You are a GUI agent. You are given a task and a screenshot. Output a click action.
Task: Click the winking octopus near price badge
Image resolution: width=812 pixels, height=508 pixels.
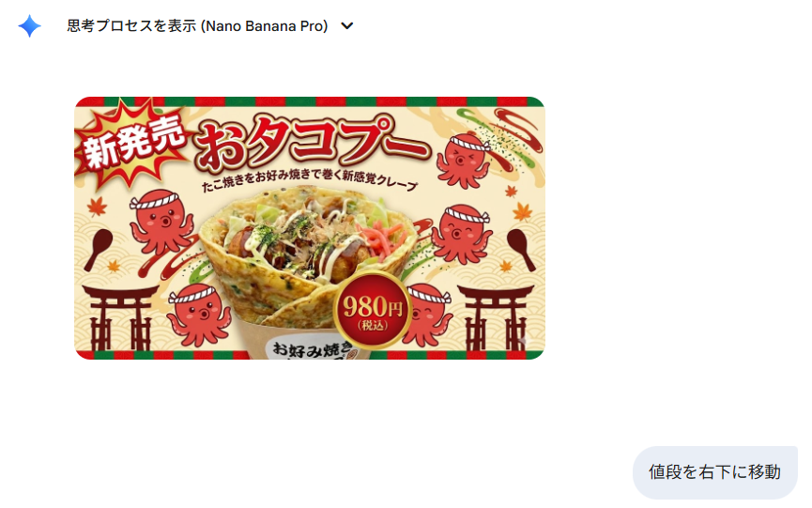pos(427,315)
